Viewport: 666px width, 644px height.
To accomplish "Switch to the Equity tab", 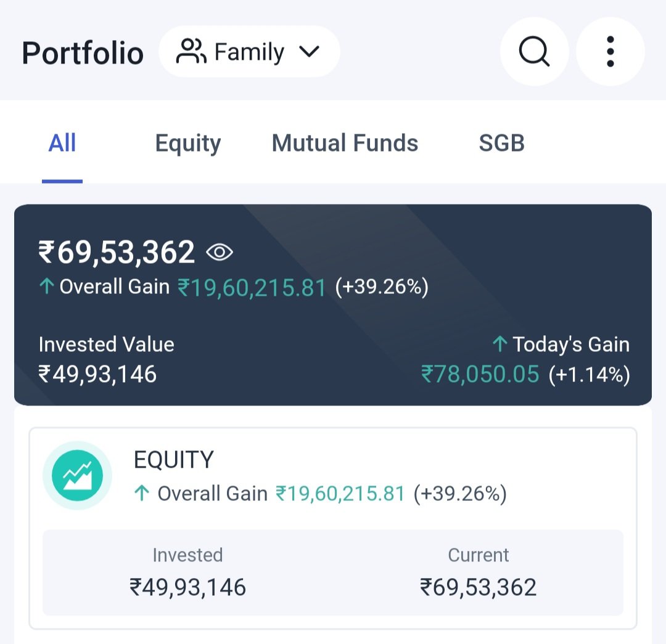I will [x=188, y=143].
